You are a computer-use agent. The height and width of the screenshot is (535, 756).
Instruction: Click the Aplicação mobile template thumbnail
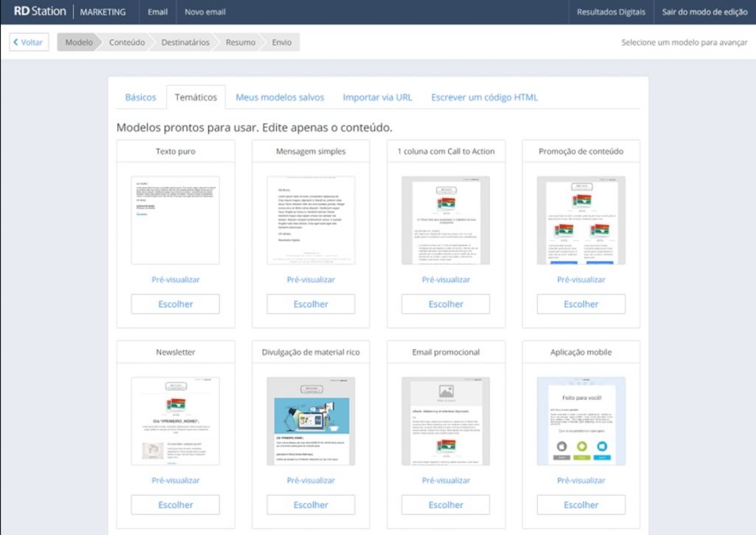(x=581, y=421)
